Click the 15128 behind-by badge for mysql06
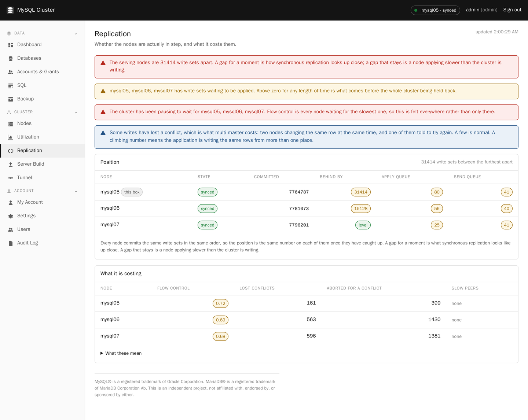Viewport: 528px width, 420px height. [361, 209]
